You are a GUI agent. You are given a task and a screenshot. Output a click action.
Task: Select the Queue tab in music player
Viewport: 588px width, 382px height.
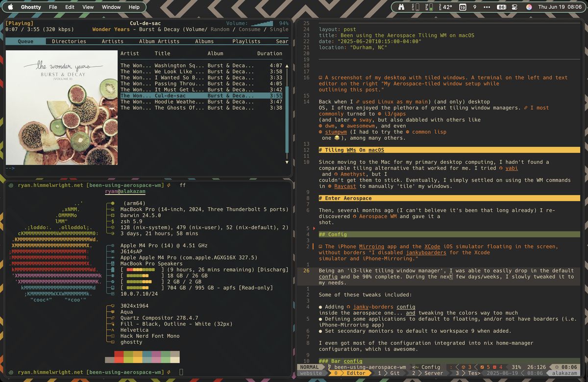(x=25, y=41)
